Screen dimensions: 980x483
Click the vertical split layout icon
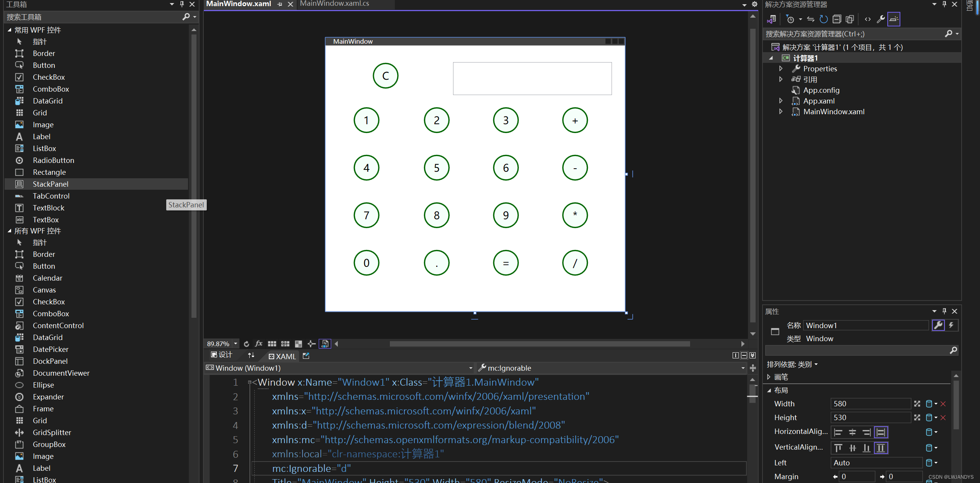[x=736, y=355]
